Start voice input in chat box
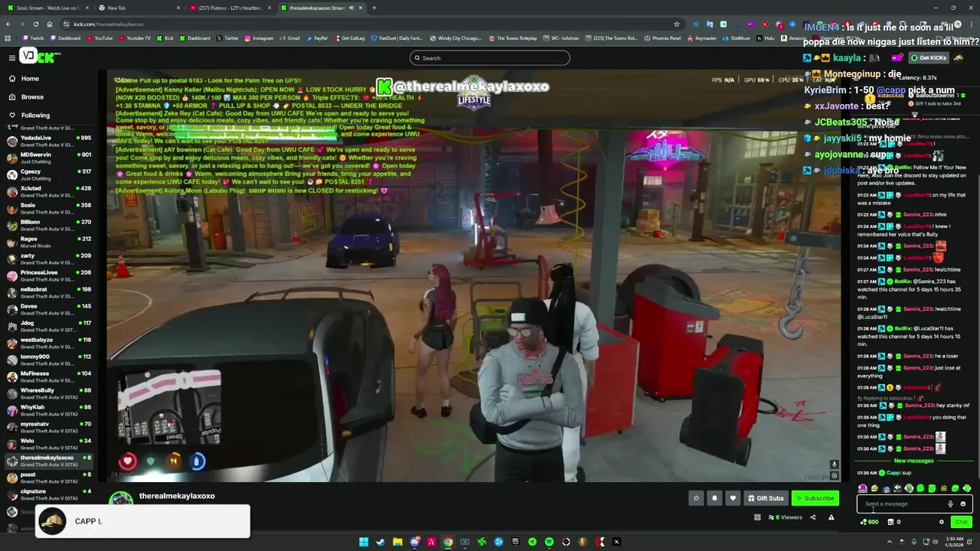The width and height of the screenshot is (980, 551). [x=950, y=504]
